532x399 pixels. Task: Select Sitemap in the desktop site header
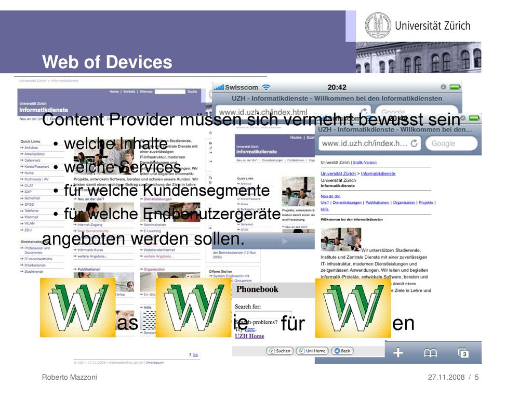point(146,91)
